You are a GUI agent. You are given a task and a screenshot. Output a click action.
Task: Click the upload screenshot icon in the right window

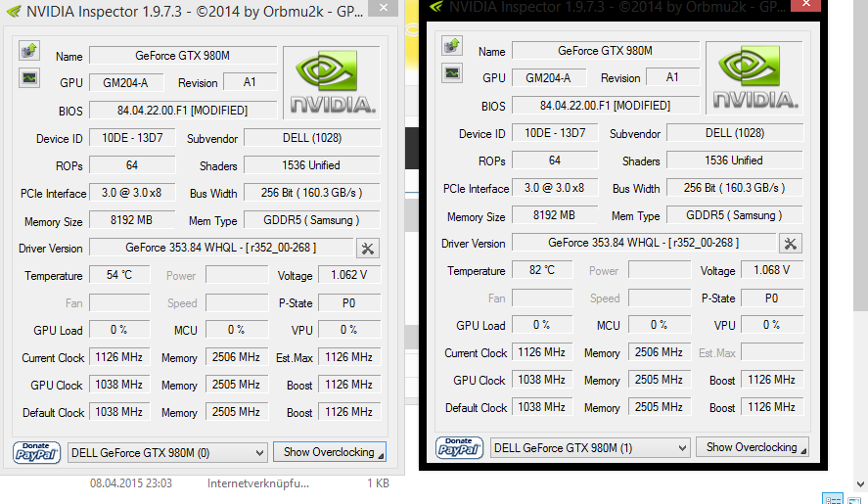click(x=452, y=45)
